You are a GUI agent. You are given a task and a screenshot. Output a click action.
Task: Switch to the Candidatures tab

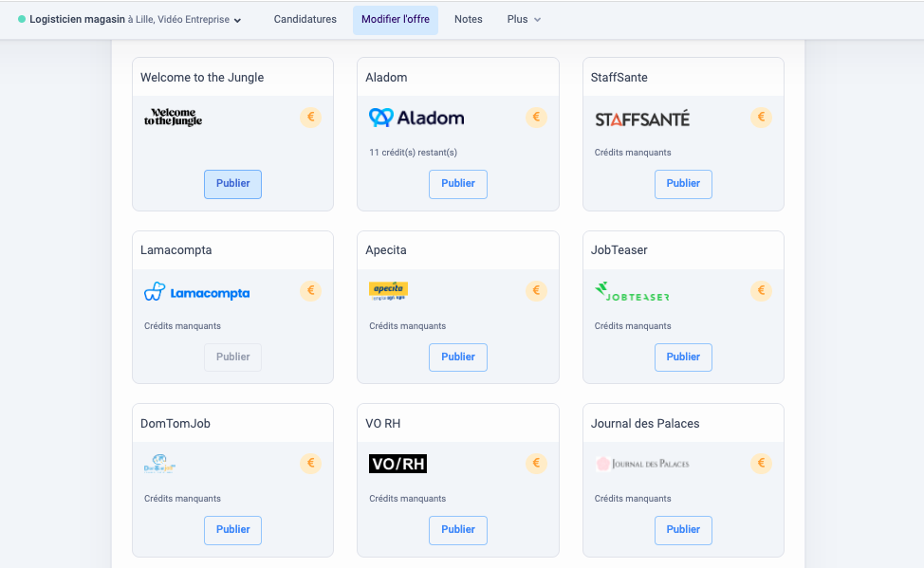coord(305,20)
